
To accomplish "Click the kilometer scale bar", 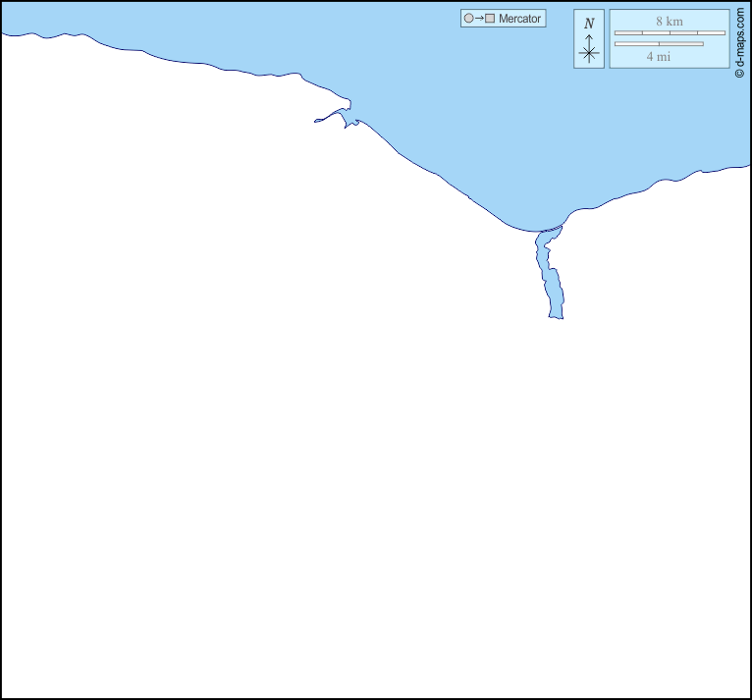I will [670, 32].
